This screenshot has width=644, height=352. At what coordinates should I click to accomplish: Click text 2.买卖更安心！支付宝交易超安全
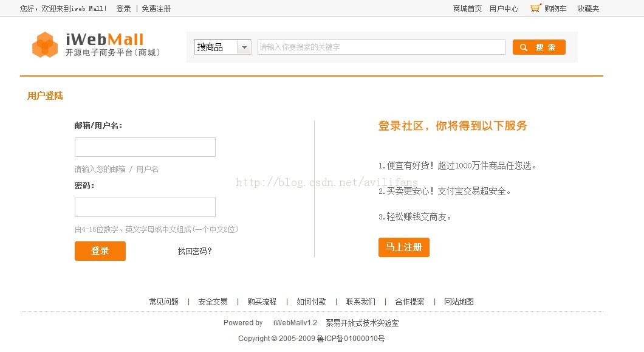coord(444,192)
